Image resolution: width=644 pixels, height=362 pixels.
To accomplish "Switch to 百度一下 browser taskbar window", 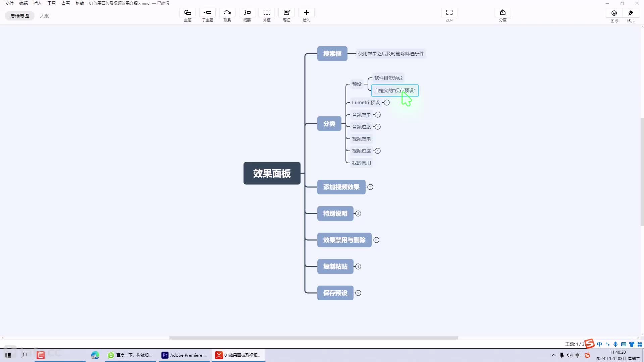I will pyautogui.click(x=130, y=355).
